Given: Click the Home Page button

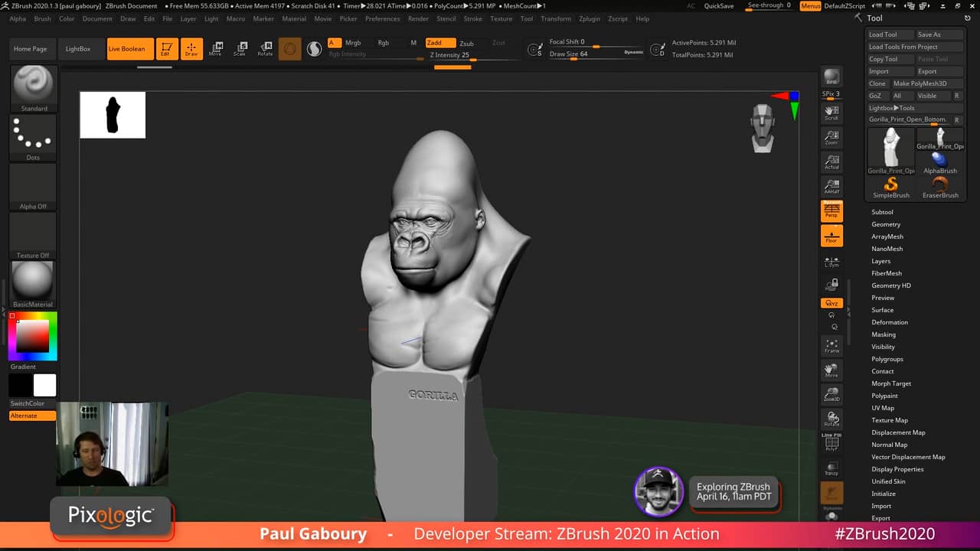Looking at the screenshot, I should pyautogui.click(x=30, y=49).
